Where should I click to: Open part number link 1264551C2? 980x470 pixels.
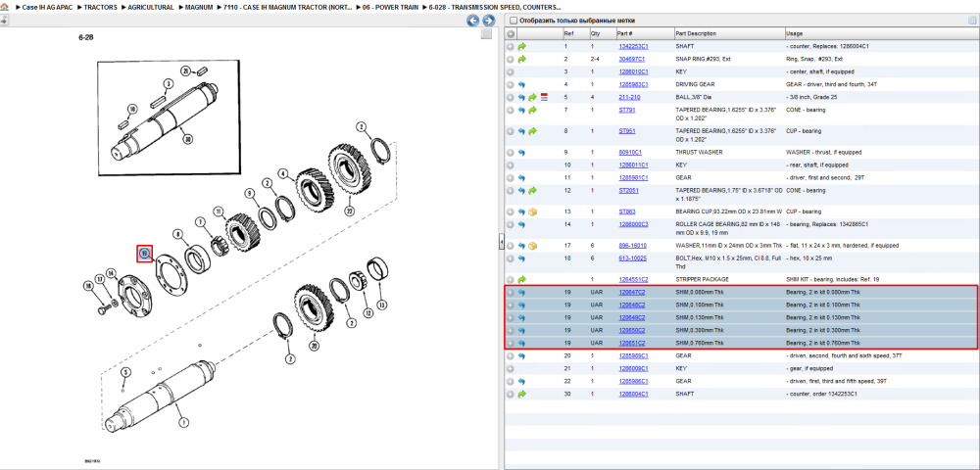click(632, 279)
